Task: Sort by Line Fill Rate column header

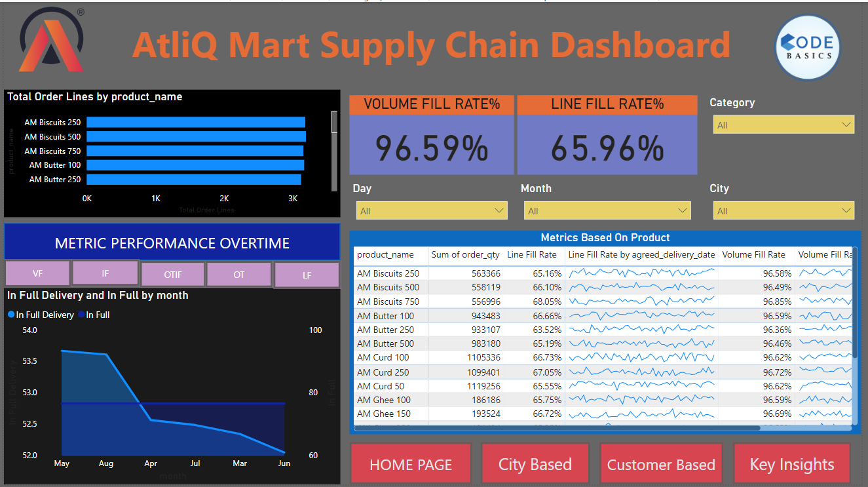Action: point(532,254)
